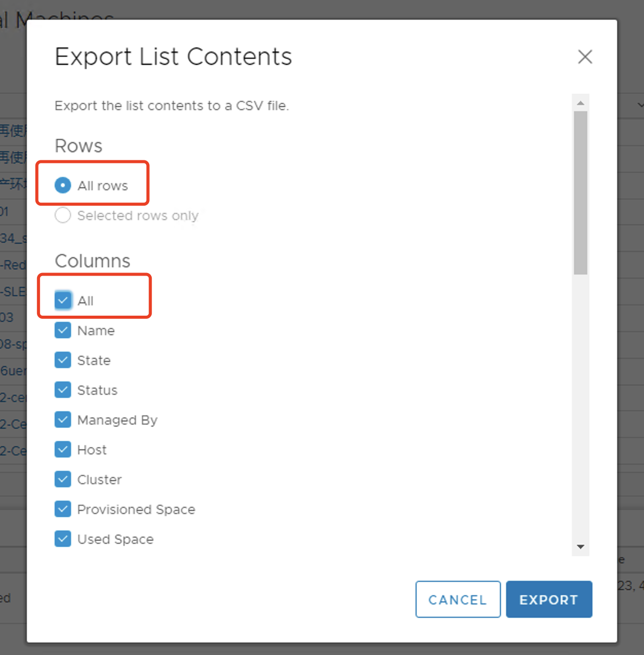
Task: Uncheck Provisioned Space column
Action: [63, 509]
